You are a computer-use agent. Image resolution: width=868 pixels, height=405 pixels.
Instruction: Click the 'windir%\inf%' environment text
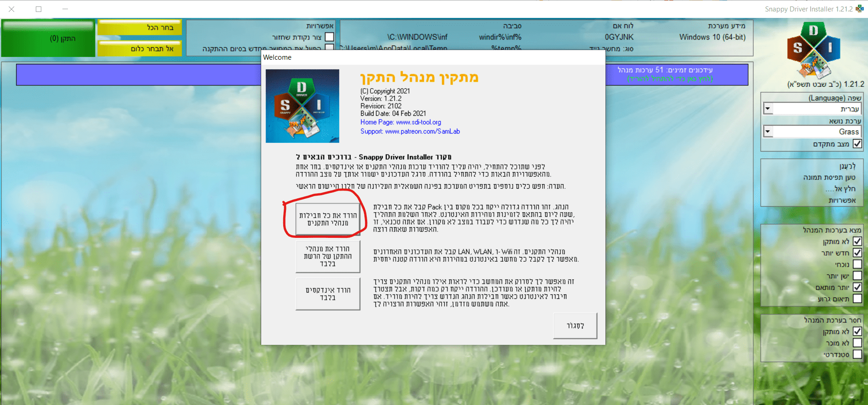[500, 37]
